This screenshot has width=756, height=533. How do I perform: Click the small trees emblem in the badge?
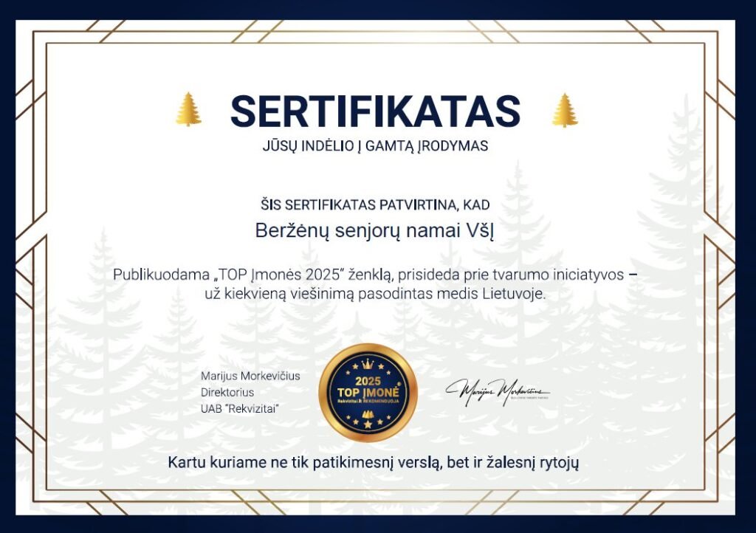tap(367, 415)
